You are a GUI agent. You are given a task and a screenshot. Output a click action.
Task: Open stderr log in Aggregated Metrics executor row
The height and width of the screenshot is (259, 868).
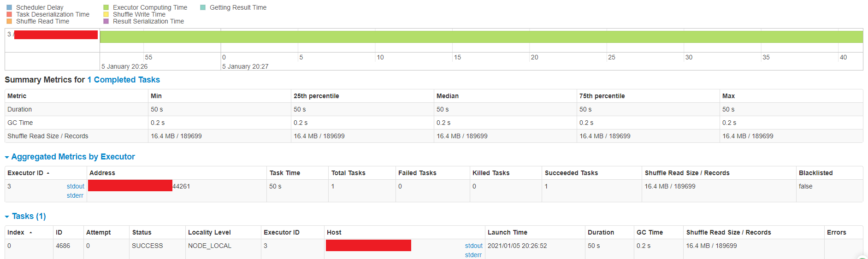[75, 195]
